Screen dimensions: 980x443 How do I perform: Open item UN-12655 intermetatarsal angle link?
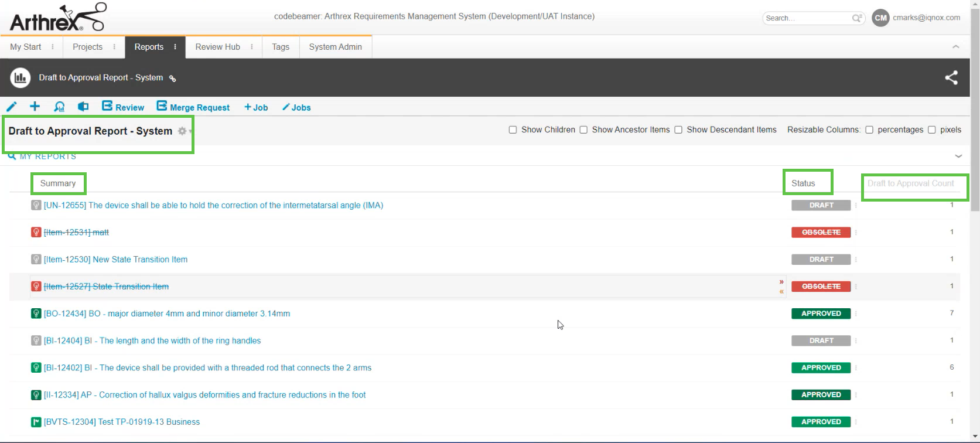click(x=213, y=206)
